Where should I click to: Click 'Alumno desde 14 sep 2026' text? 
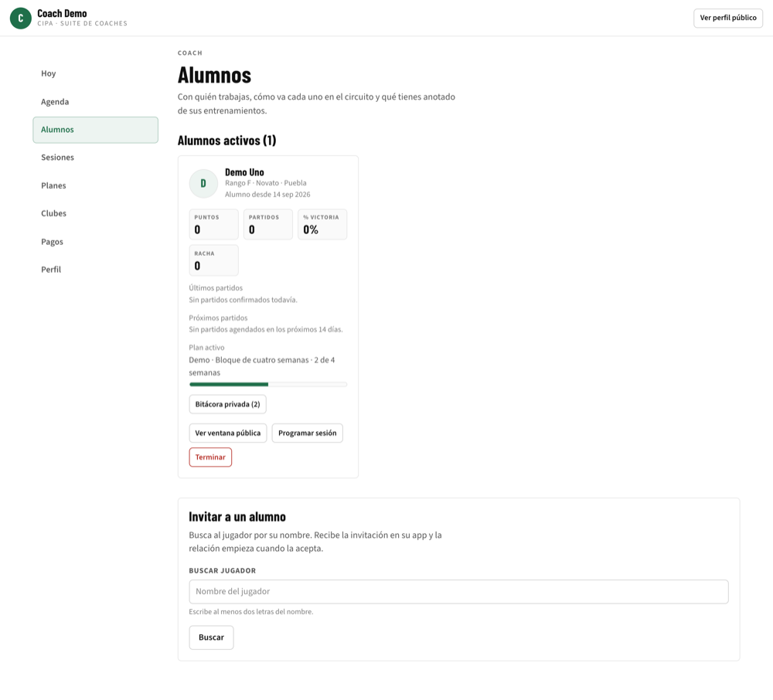coord(267,195)
